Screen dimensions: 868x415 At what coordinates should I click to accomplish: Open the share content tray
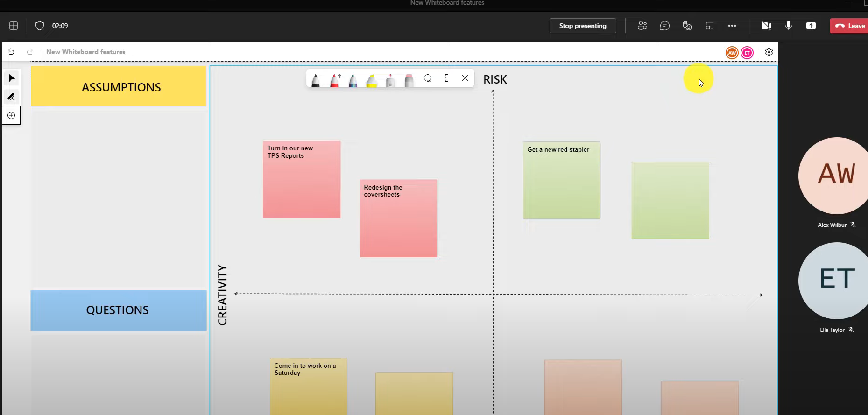click(x=811, y=26)
